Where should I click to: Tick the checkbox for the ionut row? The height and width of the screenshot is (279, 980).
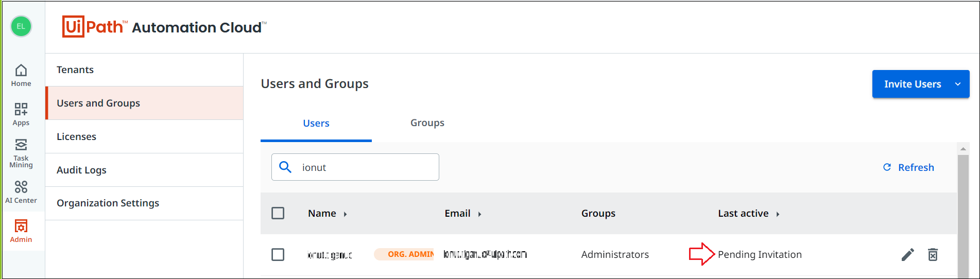278,254
